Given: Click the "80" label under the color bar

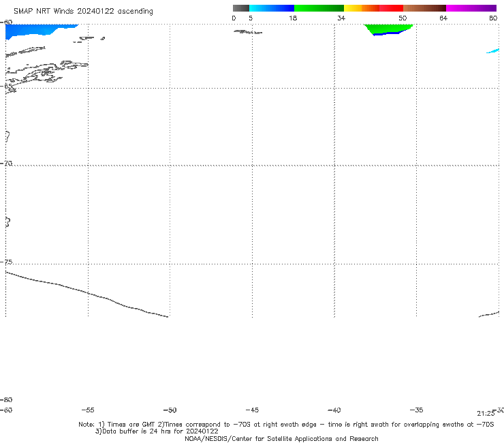Looking at the screenshot, I should (x=493, y=18).
